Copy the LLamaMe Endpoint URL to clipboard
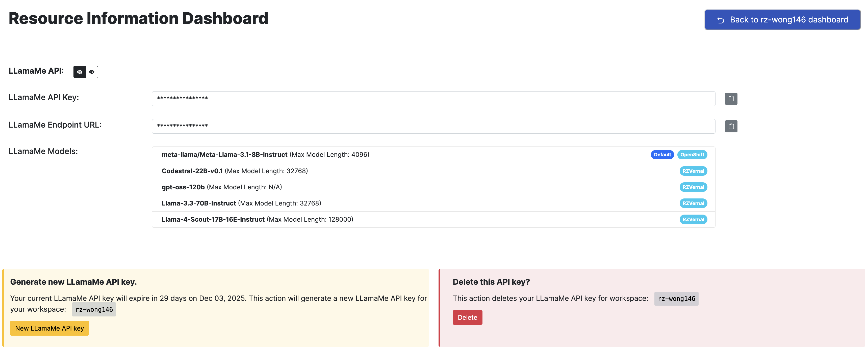The width and height of the screenshot is (868, 351). pyautogui.click(x=731, y=127)
